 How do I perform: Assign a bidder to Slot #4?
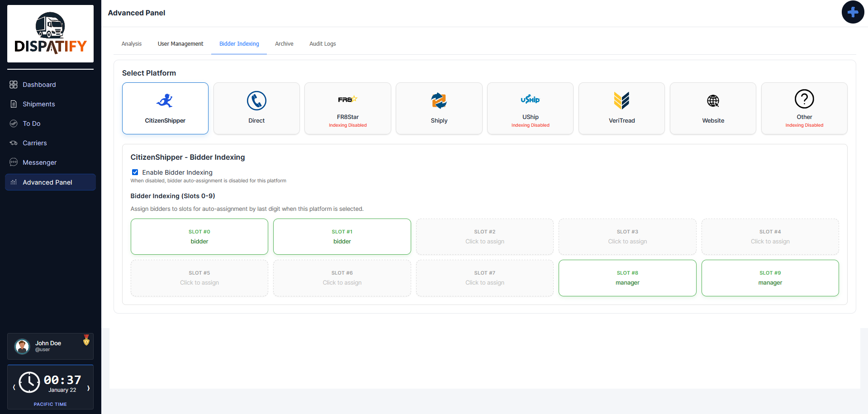[x=770, y=237]
